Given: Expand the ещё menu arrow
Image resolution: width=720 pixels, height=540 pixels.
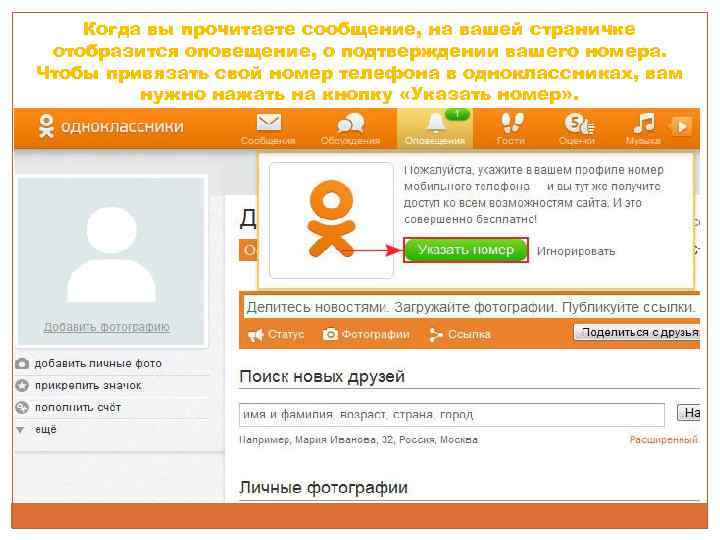Looking at the screenshot, I should coord(20,430).
